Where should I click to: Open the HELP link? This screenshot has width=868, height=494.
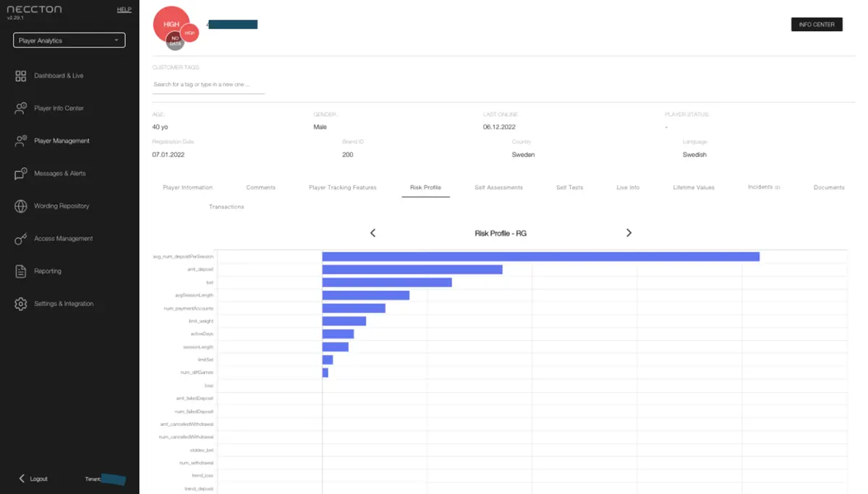point(124,9)
